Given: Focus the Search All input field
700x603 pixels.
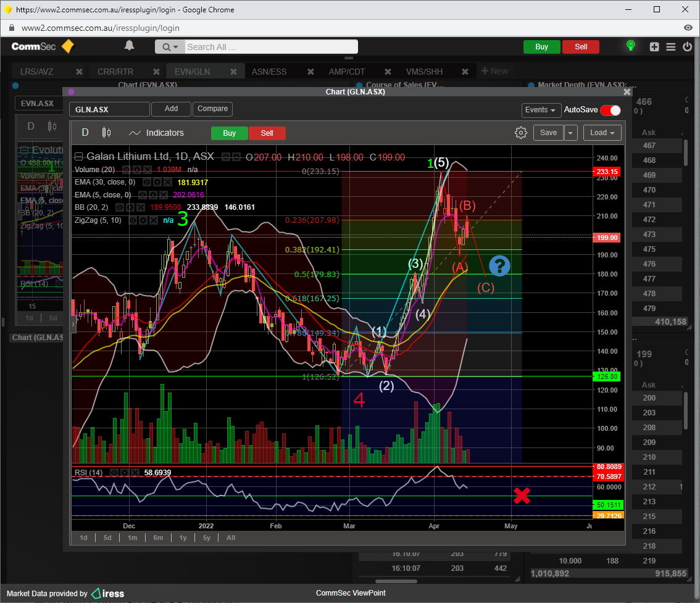Looking at the screenshot, I should (x=272, y=47).
